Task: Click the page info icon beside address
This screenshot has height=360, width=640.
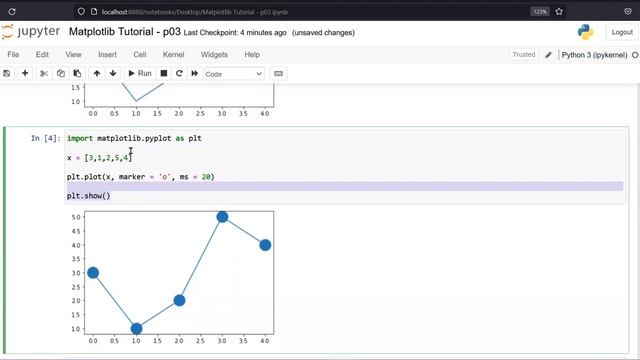Action: click(94, 12)
